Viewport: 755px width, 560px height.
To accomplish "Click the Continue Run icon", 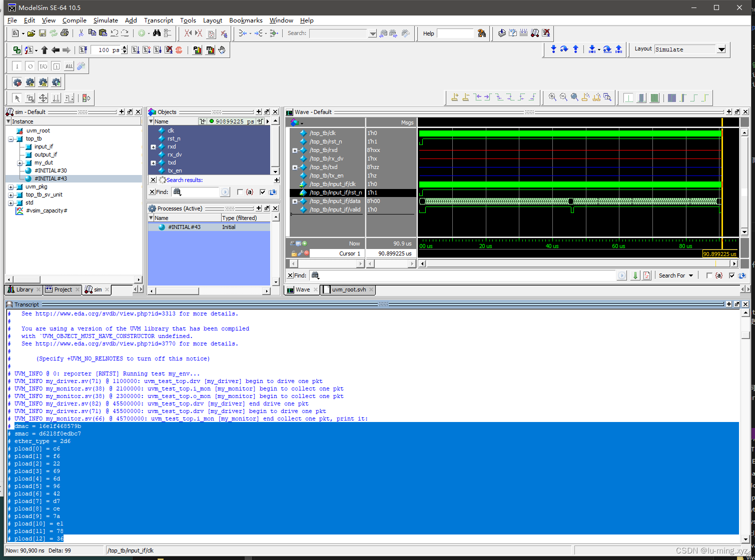I will point(147,50).
